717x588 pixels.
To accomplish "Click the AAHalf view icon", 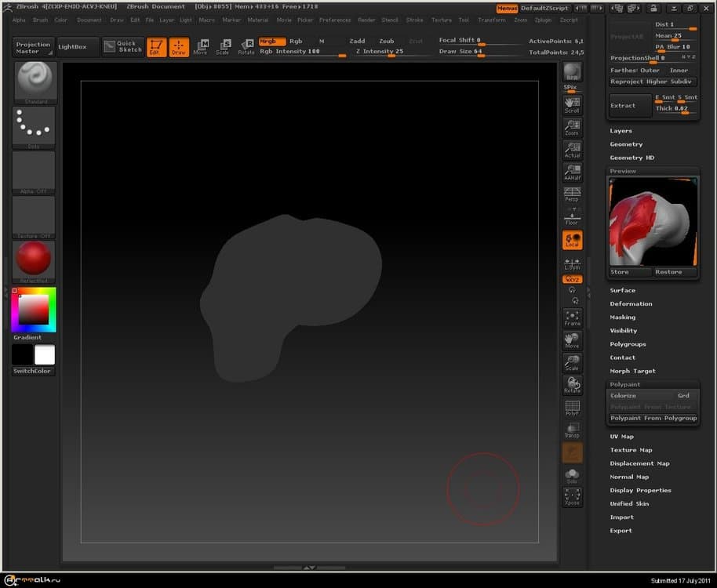I will click(x=572, y=172).
